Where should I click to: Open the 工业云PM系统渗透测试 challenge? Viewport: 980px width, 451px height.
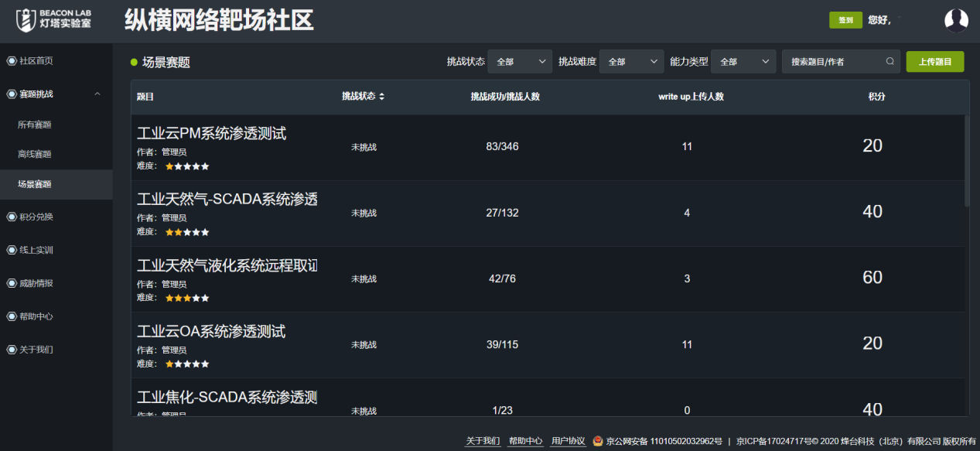point(211,134)
